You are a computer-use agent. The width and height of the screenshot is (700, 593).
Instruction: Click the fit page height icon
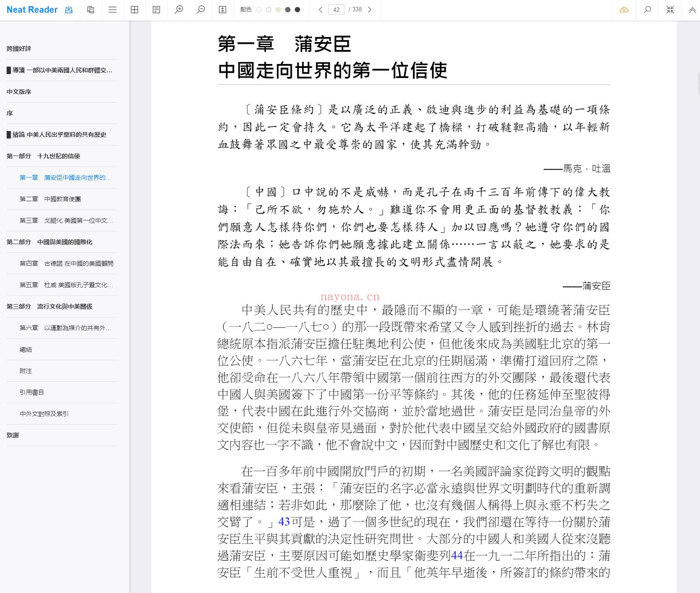223,10
